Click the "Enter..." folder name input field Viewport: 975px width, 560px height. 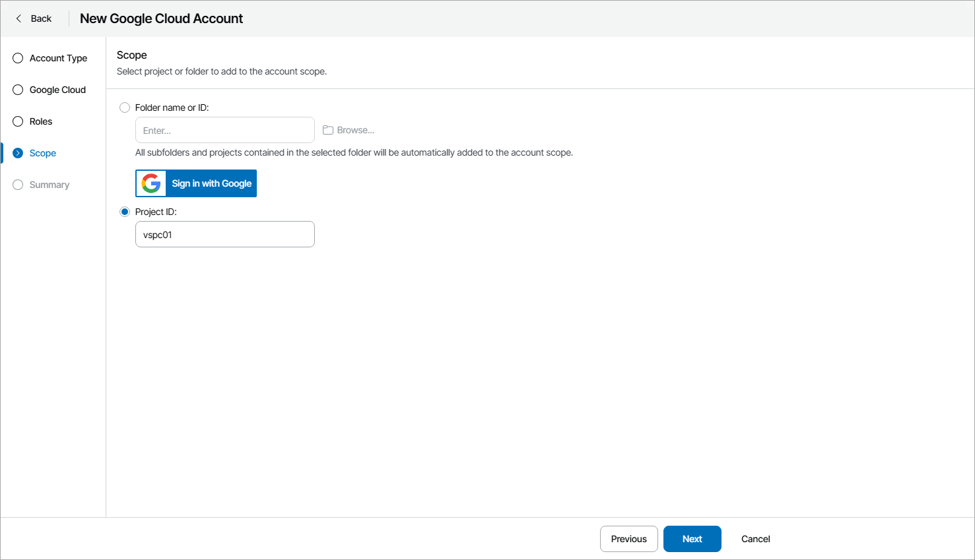224,130
